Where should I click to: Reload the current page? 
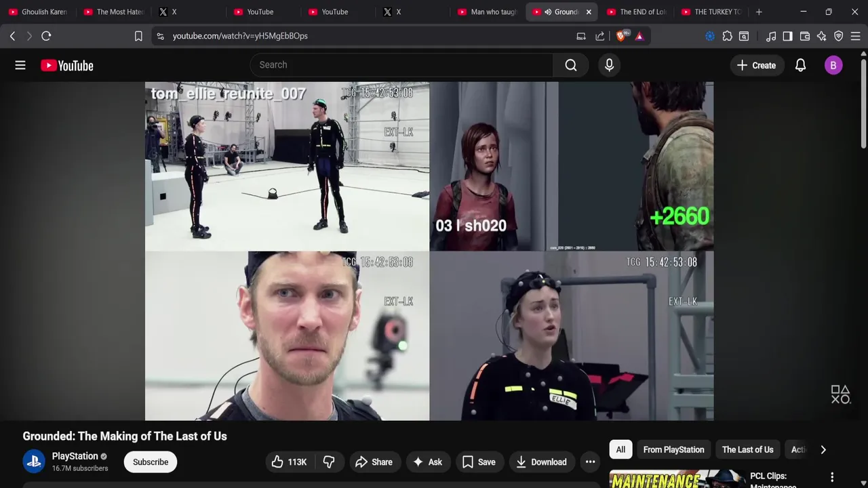click(x=46, y=36)
